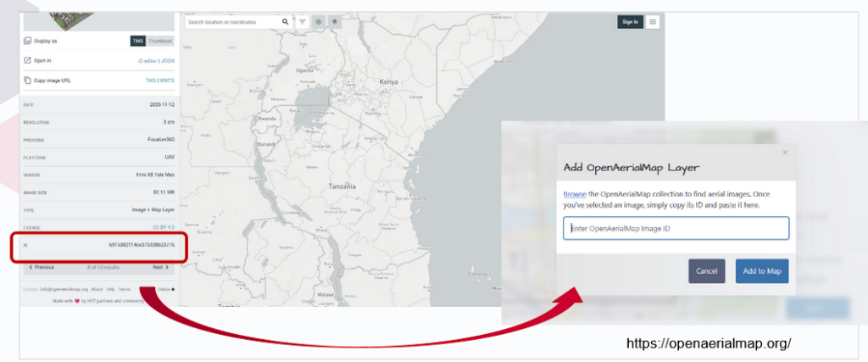Click inside the location search box
868x362 pixels.
[231, 22]
